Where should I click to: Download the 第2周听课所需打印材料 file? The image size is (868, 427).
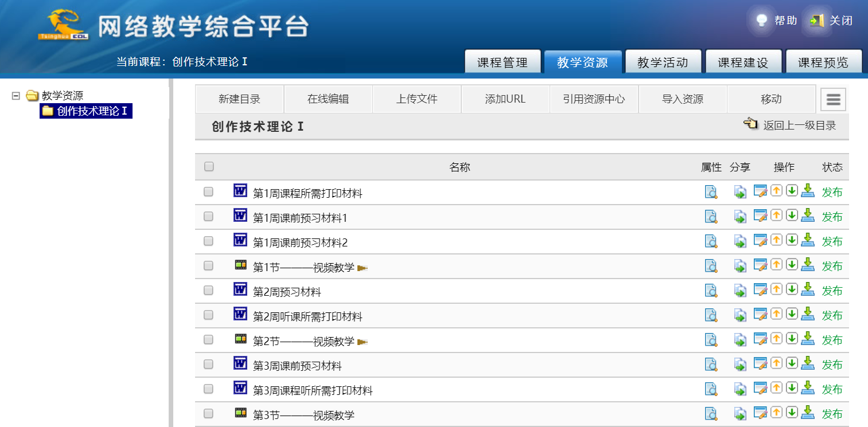pyautogui.click(x=807, y=314)
